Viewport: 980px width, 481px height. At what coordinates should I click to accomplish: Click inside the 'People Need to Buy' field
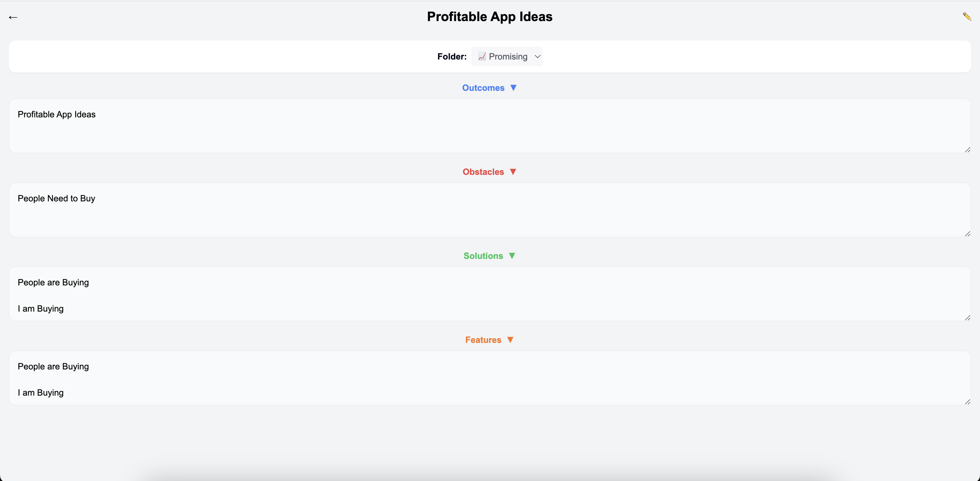click(56, 198)
